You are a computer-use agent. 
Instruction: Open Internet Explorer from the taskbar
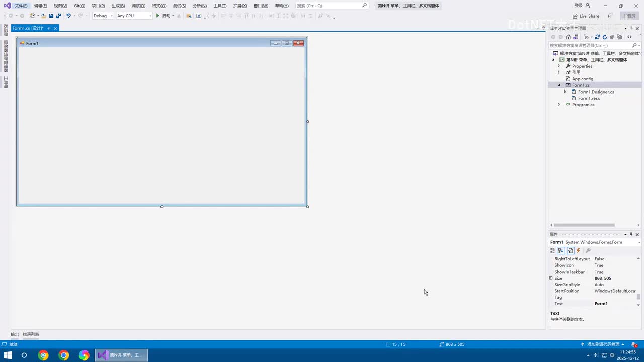pyautogui.click(x=44, y=355)
